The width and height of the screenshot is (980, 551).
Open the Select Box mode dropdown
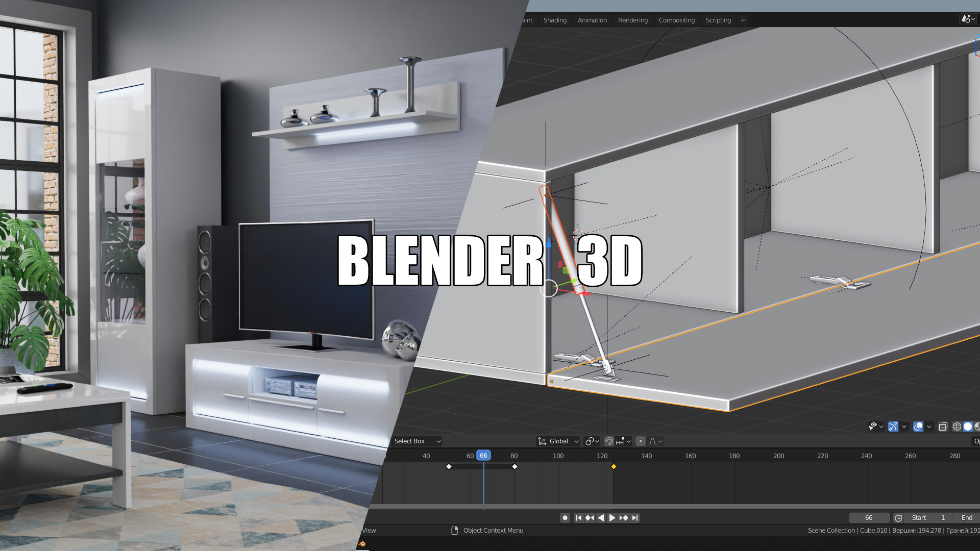pyautogui.click(x=416, y=441)
